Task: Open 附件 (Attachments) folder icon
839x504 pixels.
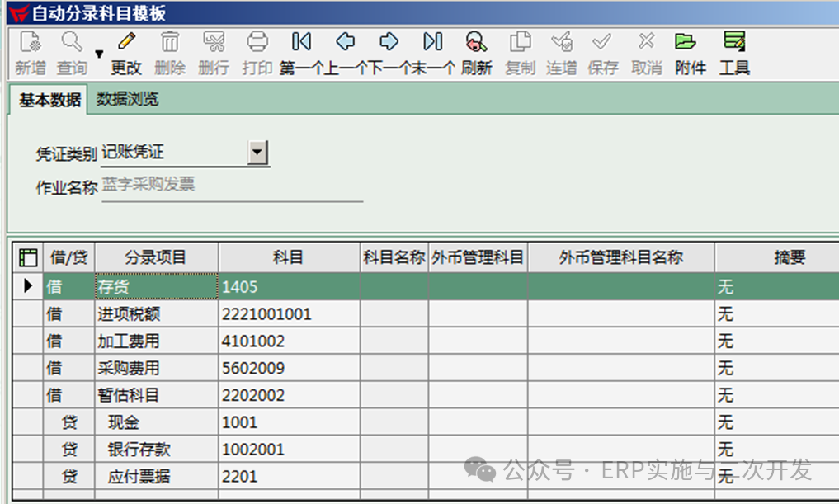Action: click(x=685, y=42)
